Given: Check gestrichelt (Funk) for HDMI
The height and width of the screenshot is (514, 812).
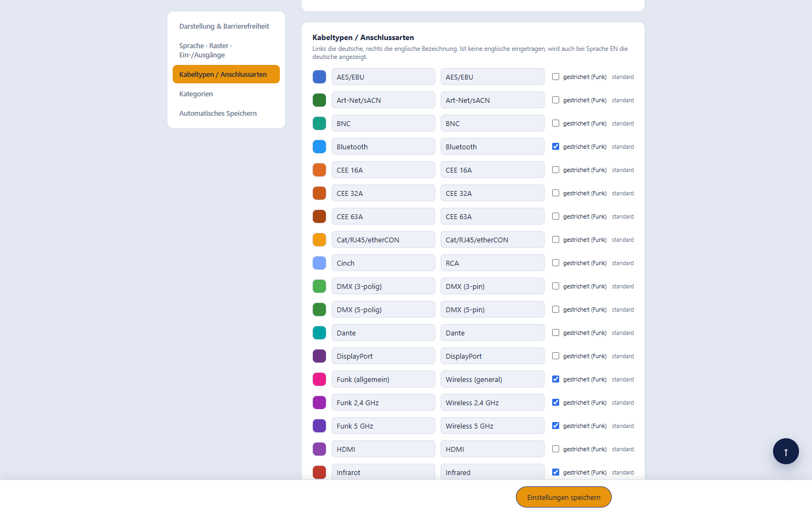Looking at the screenshot, I should (555, 449).
